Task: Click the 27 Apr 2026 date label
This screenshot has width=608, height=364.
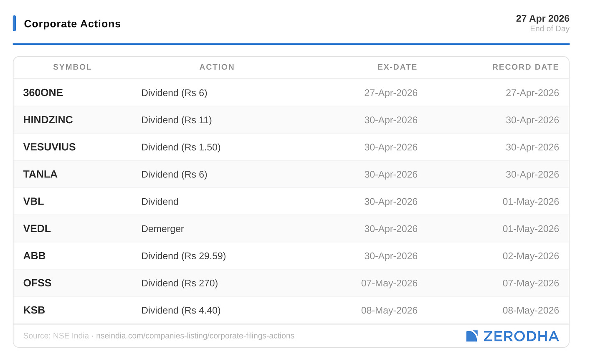Action: pyautogui.click(x=542, y=18)
